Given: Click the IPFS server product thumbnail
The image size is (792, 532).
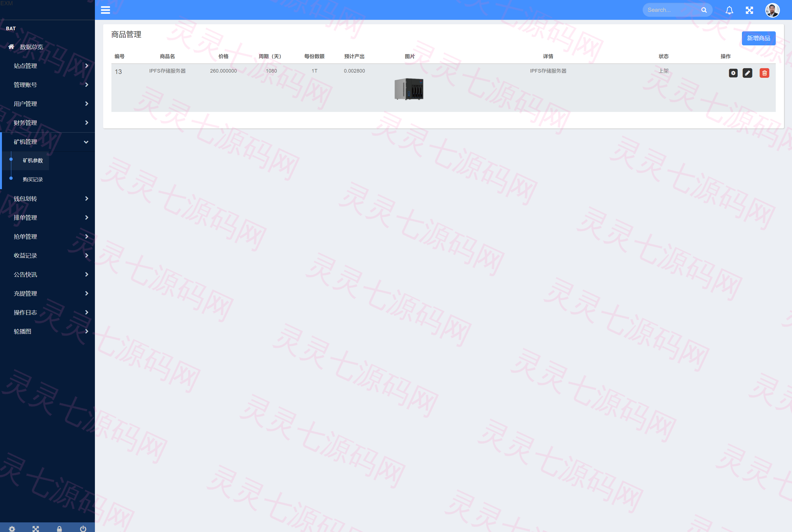Looking at the screenshot, I should pyautogui.click(x=409, y=89).
